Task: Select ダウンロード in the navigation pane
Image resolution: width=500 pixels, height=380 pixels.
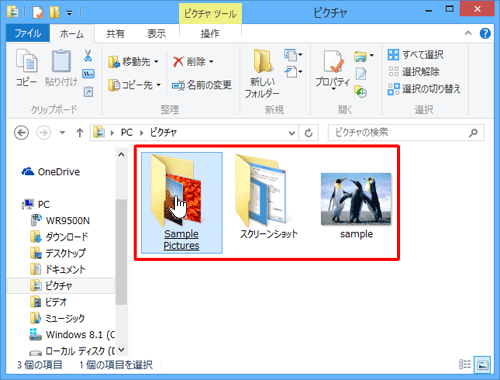Action: coord(59,237)
